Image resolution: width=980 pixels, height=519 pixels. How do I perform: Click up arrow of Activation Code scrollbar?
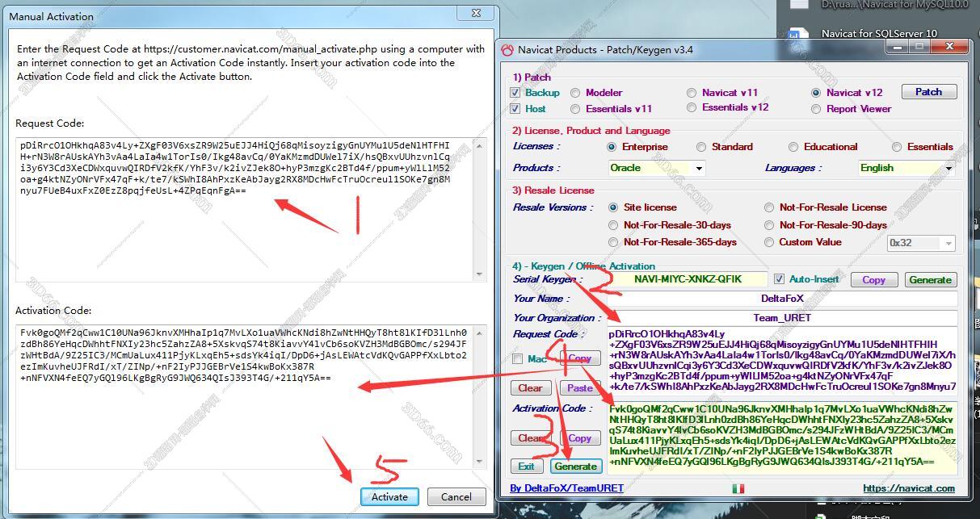point(480,333)
